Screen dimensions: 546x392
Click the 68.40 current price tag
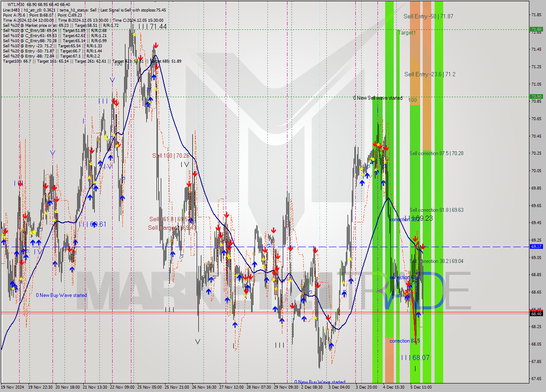click(x=536, y=314)
